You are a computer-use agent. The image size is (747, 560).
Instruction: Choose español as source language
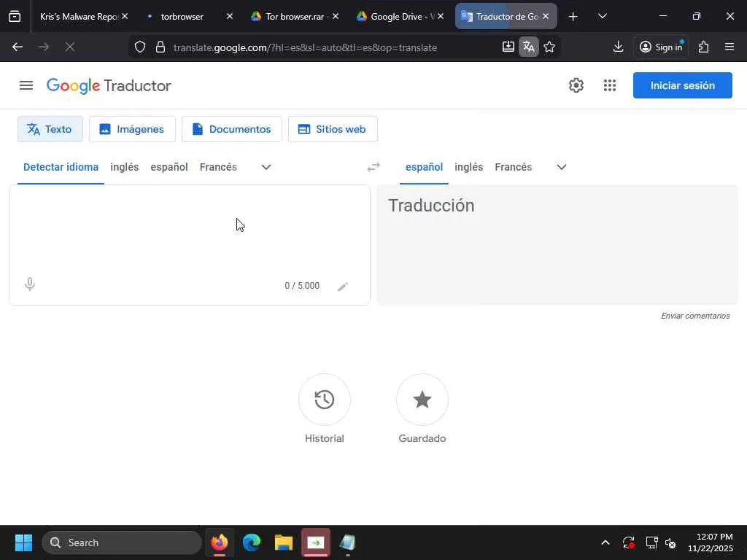point(169,167)
